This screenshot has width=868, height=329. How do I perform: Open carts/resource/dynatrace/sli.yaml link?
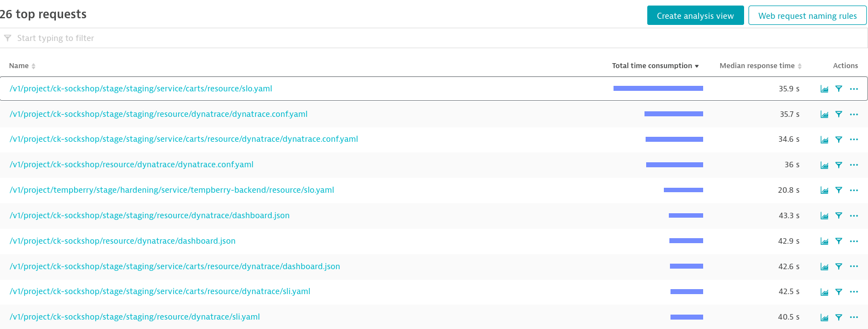tap(160, 291)
